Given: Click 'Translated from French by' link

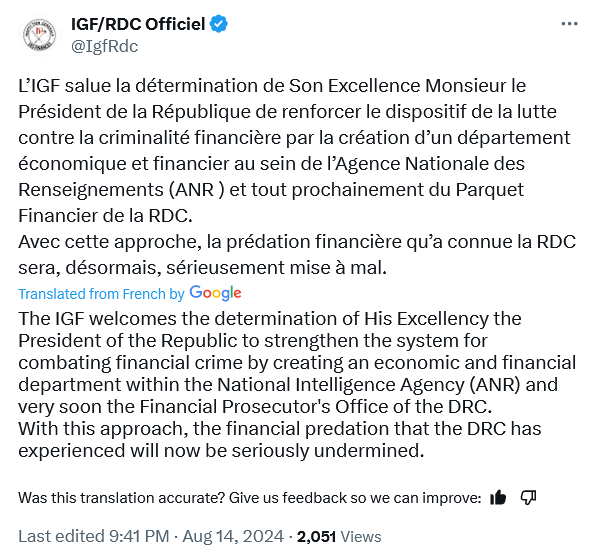Looking at the screenshot, I should [x=101, y=294].
